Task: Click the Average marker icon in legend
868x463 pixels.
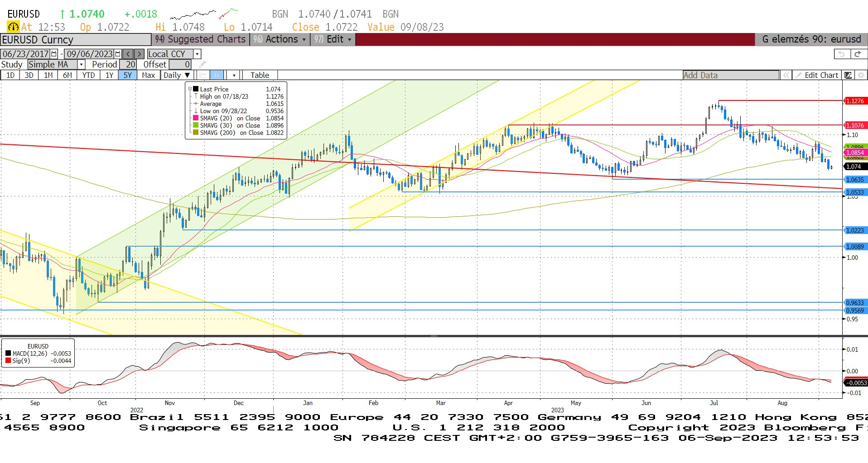Action: click(x=196, y=104)
